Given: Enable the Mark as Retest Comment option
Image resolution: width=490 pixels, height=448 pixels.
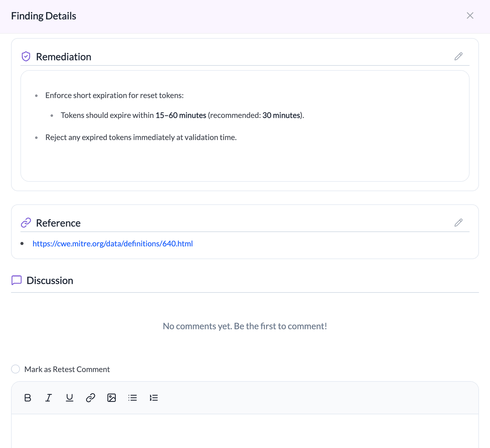Looking at the screenshot, I should pos(15,369).
